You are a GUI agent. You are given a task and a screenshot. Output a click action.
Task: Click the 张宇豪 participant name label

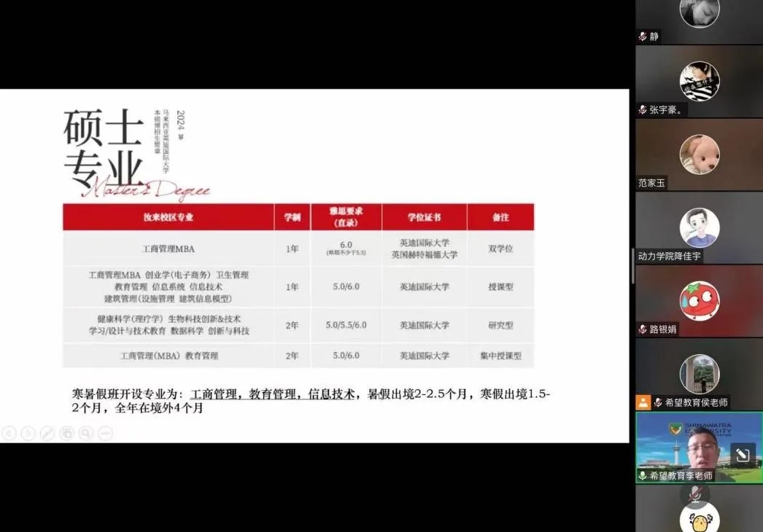coord(665,110)
